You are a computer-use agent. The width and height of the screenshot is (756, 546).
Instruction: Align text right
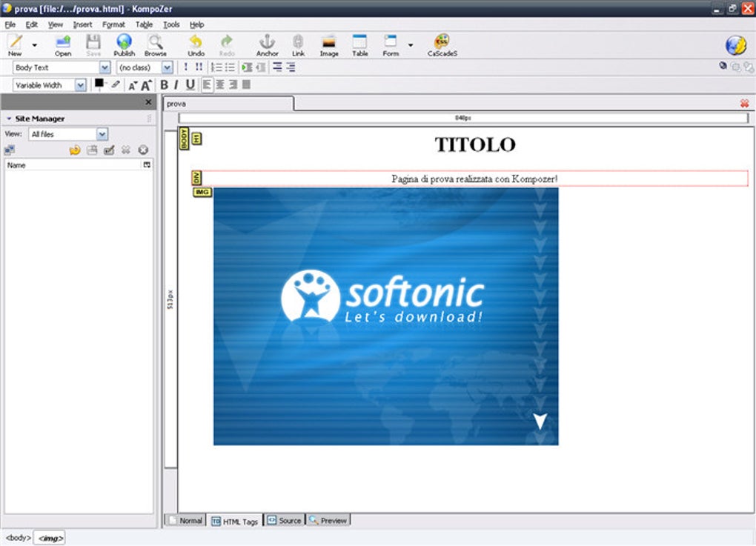tap(233, 85)
